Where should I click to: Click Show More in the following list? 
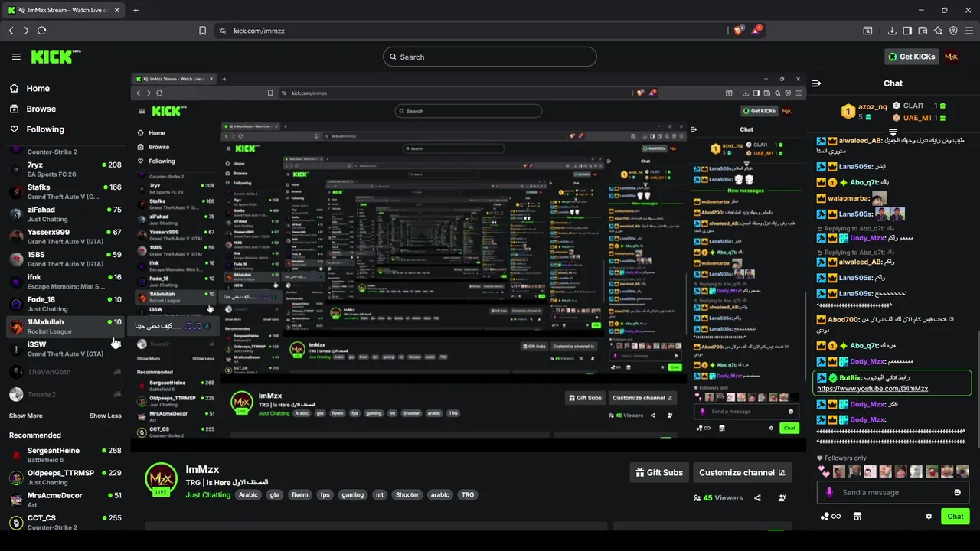(x=25, y=416)
